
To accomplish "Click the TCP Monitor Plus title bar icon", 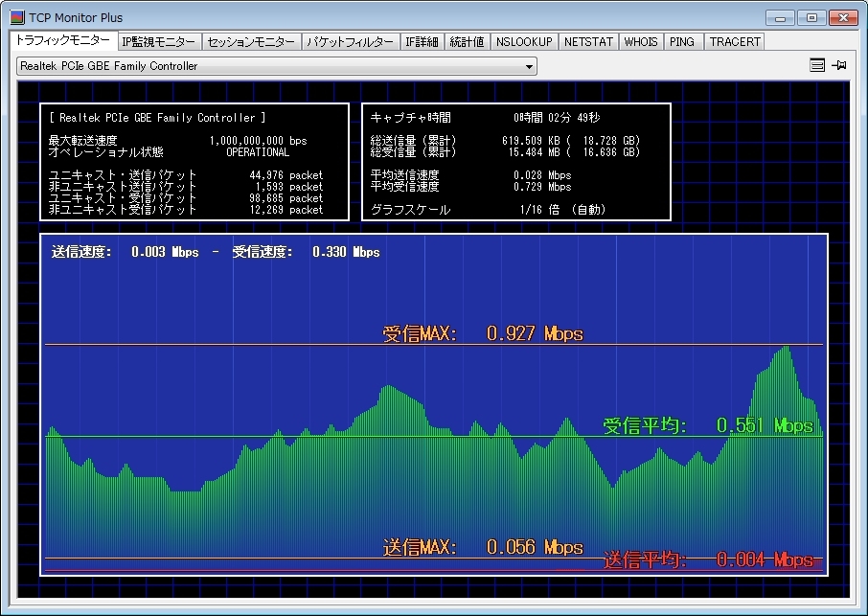I will point(16,17).
